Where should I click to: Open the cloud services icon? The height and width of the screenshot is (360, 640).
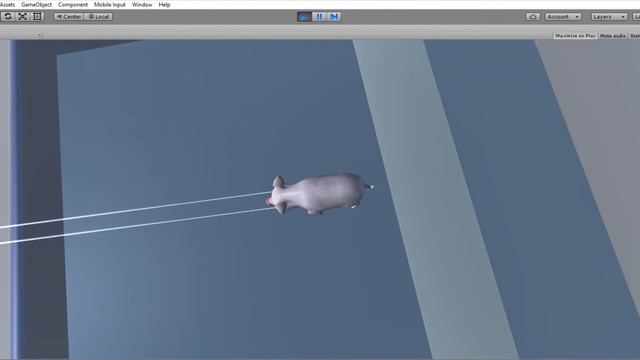click(533, 17)
